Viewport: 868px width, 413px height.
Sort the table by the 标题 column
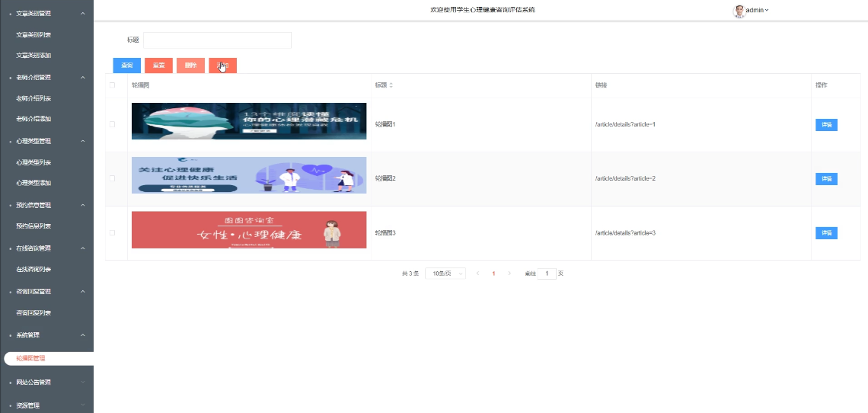391,85
